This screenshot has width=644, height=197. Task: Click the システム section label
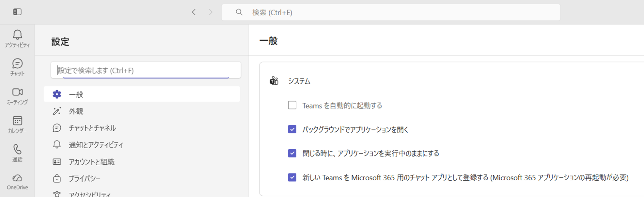point(299,81)
